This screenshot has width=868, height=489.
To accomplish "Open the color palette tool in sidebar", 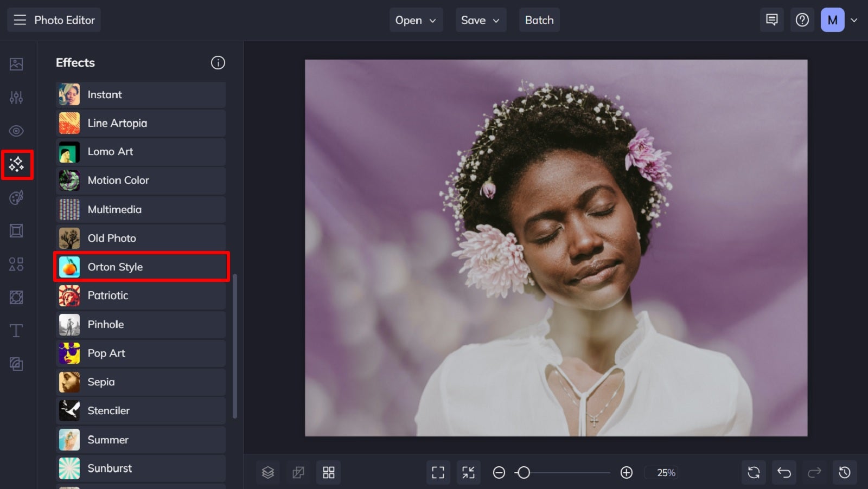I will 16,197.
